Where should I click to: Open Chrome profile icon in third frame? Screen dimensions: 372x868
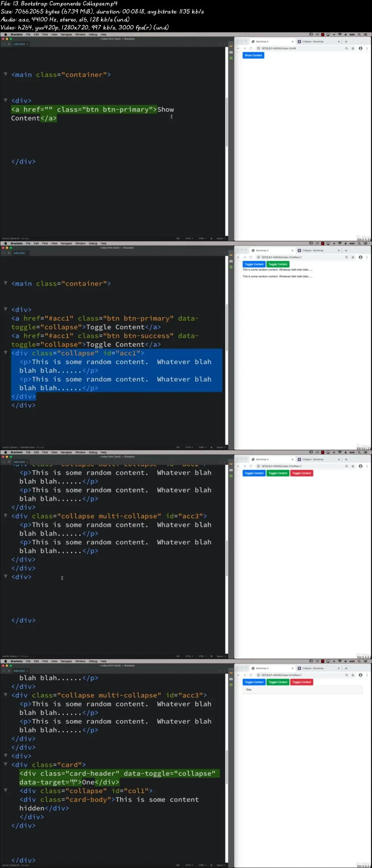(x=360, y=466)
